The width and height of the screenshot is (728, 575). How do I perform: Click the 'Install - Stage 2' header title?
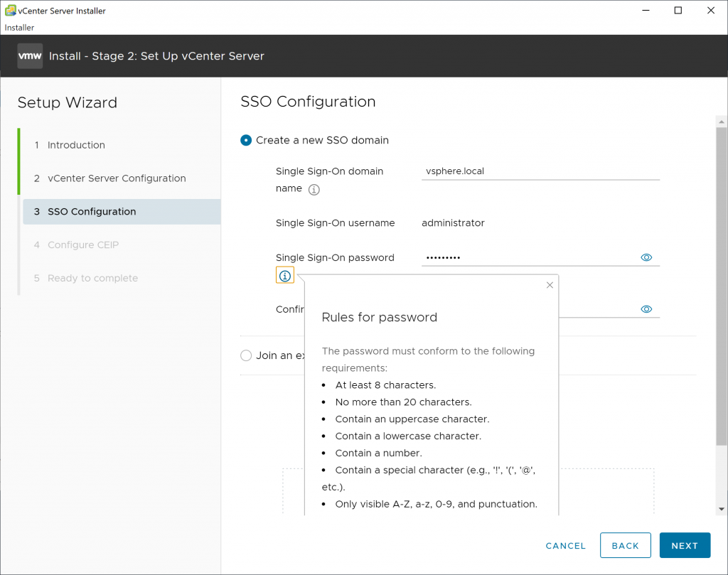click(x=156, y=56)
